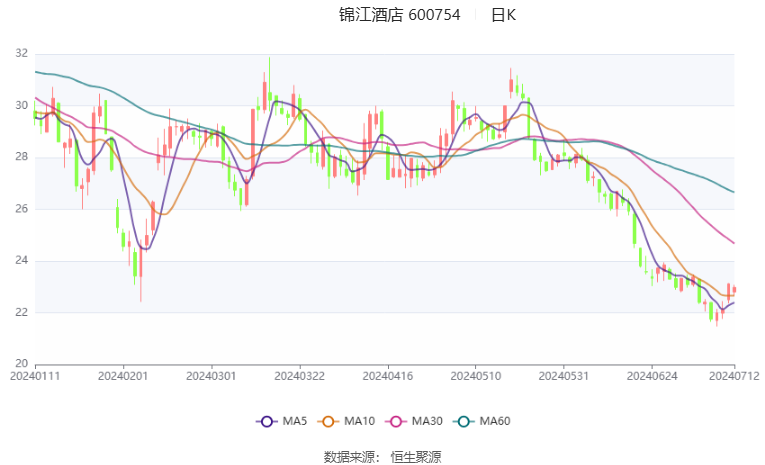Click the 32 price axis label
This screenshot has width=765, height=465.
(x=21, y=54)
